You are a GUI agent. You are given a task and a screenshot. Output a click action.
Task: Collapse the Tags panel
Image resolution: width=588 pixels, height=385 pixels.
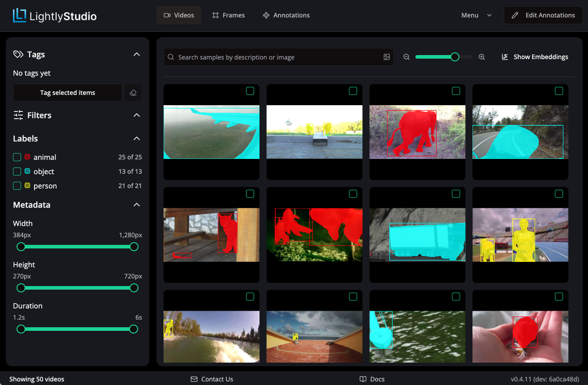coord(137,54)
